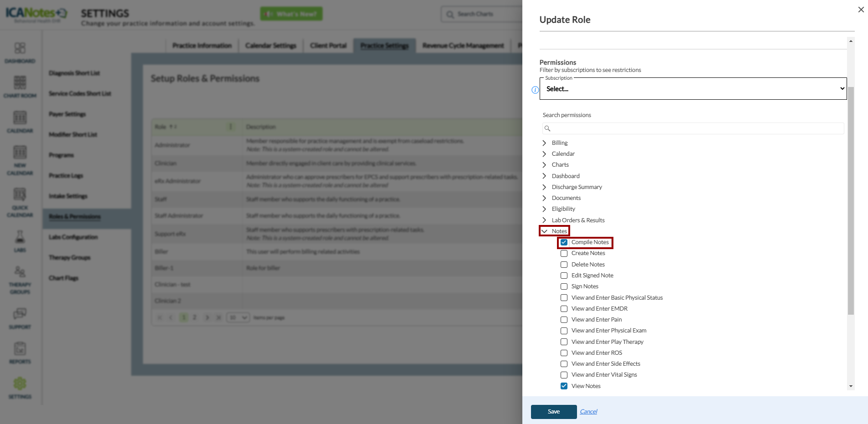Image resolution: width=868 pixels, height=424 pixels.
Task: Close the Update Role panel
Action: click(861, 10)
